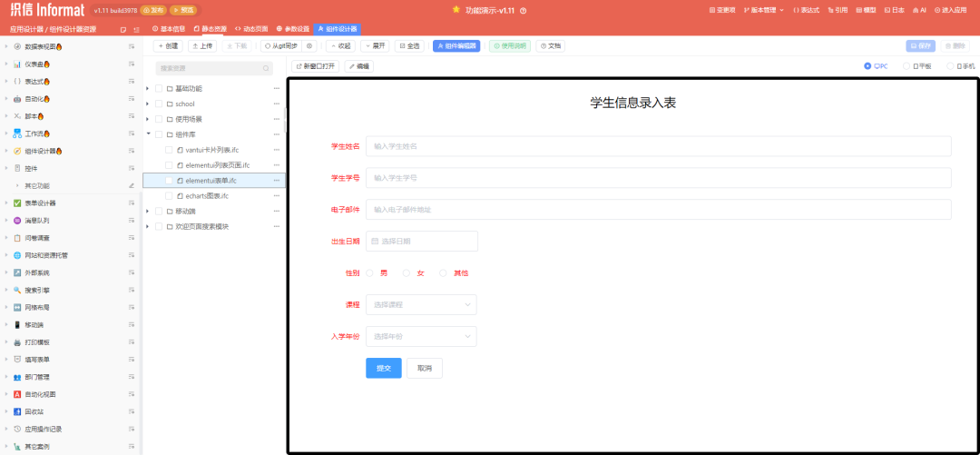Image resolution: width=980 pixels, height=455 pixels.
Task: Click the 工作流 workflow icon in sidebar
Action: (x=17, y=134)
